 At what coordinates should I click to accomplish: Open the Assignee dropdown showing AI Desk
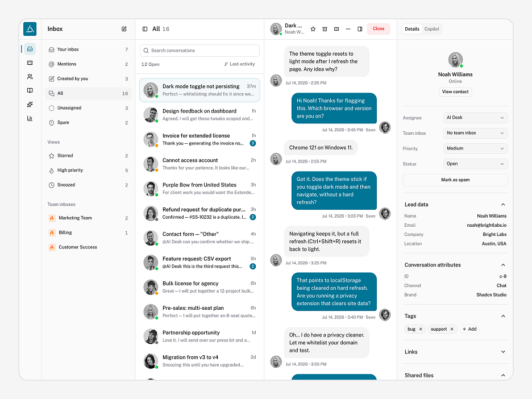coord(475,118)
